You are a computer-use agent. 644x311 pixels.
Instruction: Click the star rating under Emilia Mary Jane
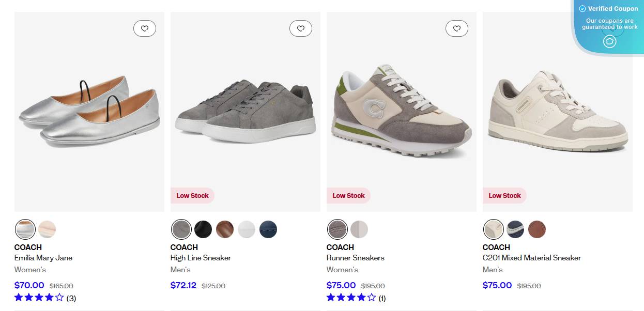[x=38, y=298]
